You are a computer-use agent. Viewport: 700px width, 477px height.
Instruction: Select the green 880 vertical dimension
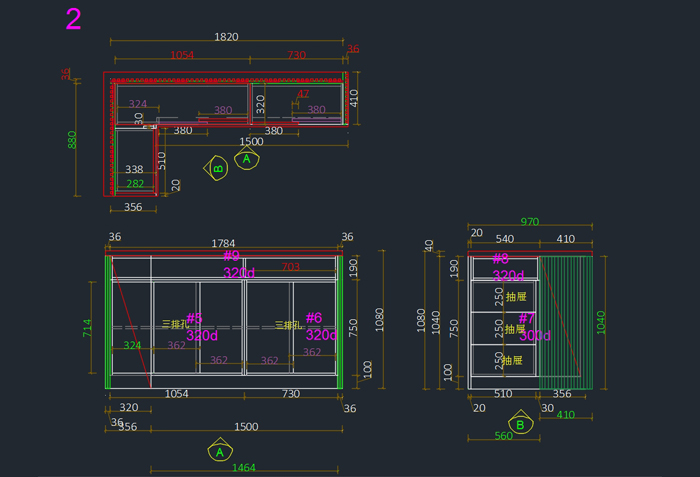[72, 140]
